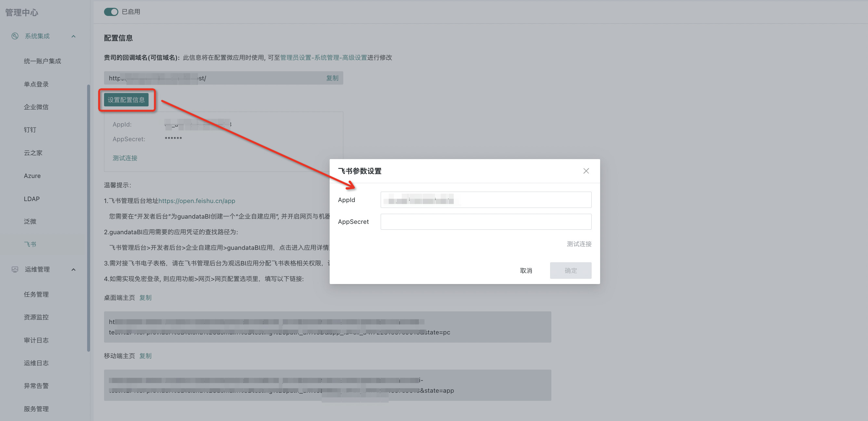Go to 审计日志 in sidebar
Screen dimensions: 868x421
point(36,340)
